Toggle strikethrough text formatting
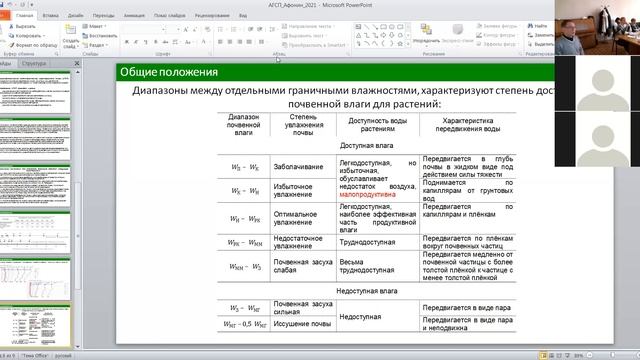The width and height of the screenshot is (640, 360). pos(165,42)
